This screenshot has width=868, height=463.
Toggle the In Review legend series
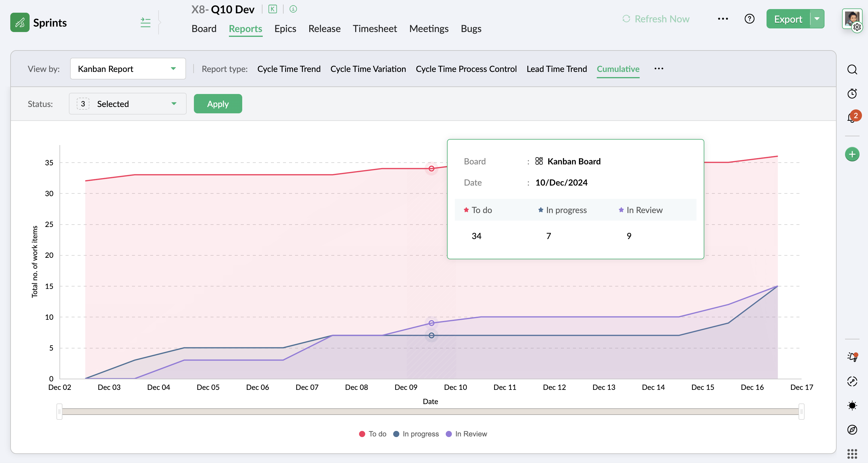466,434
